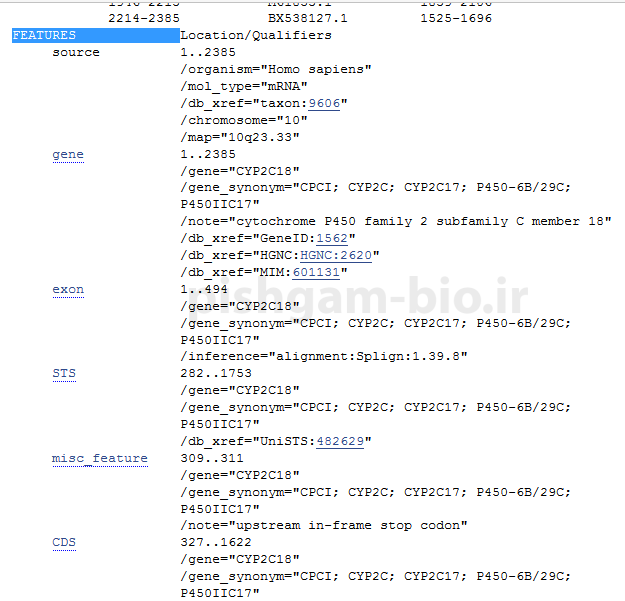625x601 pixels.
Task: Click the map 10q23.33 qualifier
Action: [240, 137]
